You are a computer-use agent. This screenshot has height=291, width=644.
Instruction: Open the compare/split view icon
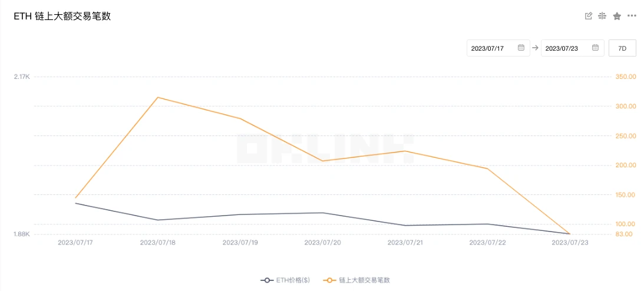(x=602, y=16)
